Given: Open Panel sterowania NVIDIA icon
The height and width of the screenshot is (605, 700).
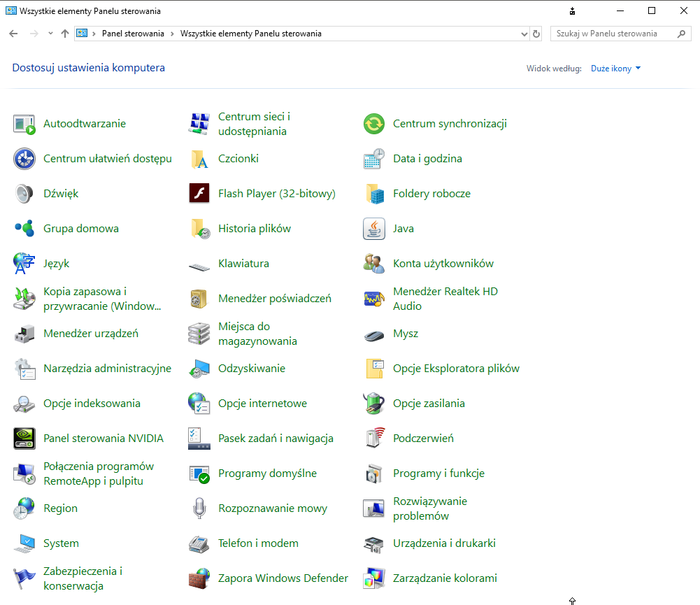Looking at the screenshot, I should tap(24, 439).
